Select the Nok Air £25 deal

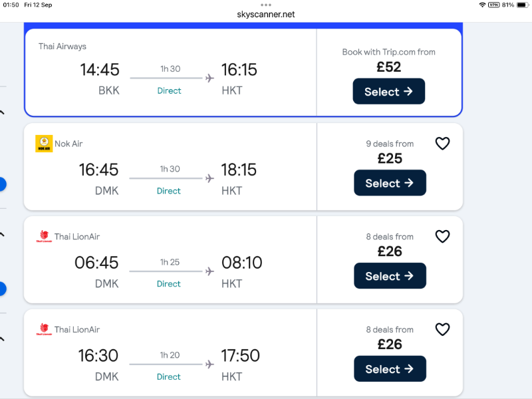pos(390,183)
